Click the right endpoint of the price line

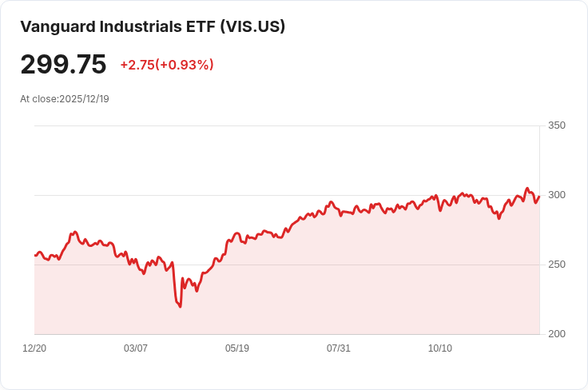(x=539, y=197)
